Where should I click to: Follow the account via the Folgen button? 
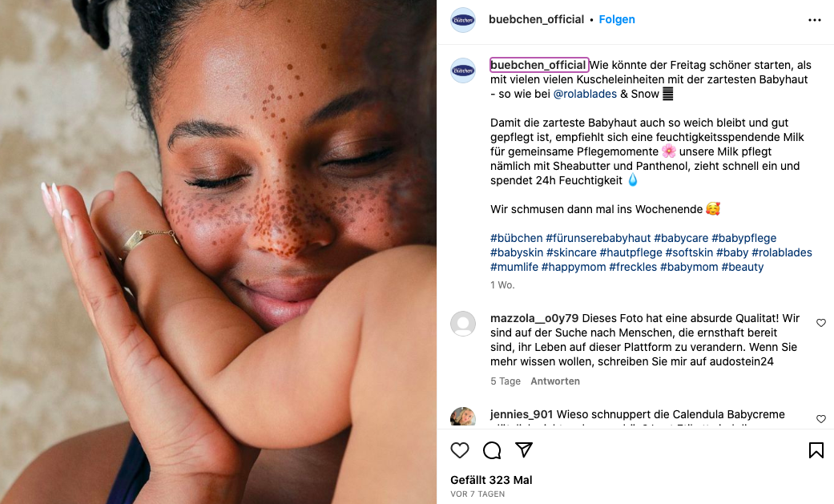(x=617, y=19)
